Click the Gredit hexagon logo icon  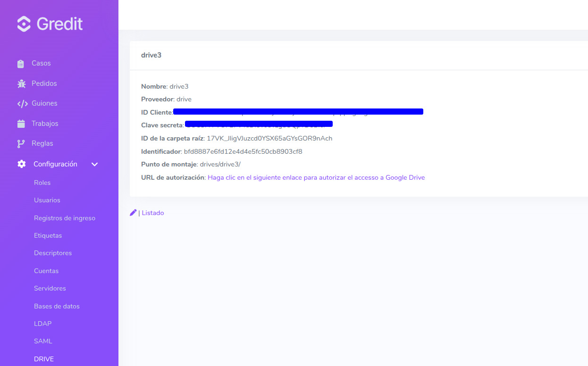point(24,24)
